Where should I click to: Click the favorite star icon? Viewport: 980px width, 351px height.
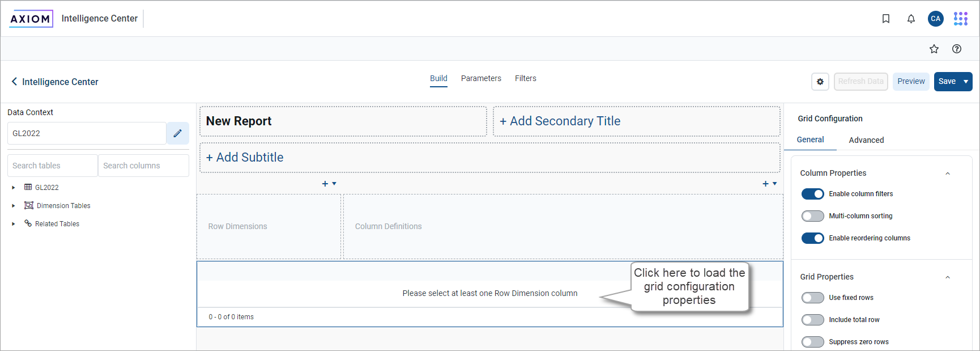coord(934,49)
